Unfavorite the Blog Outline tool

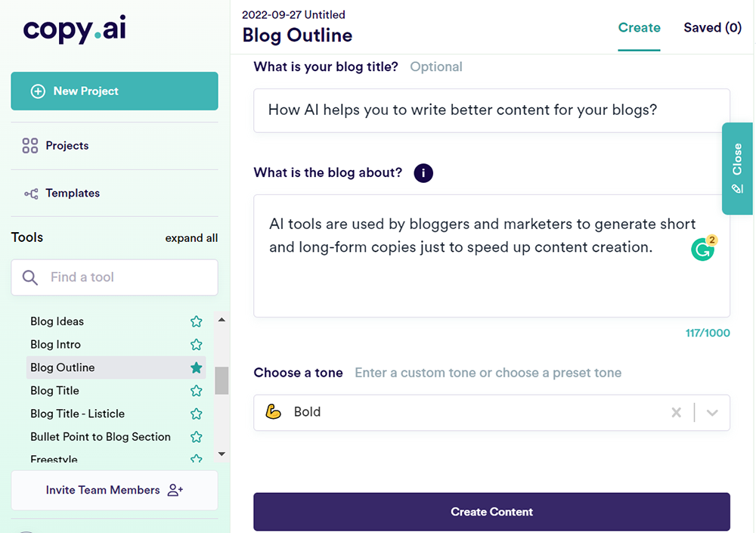tap(197, 368)
